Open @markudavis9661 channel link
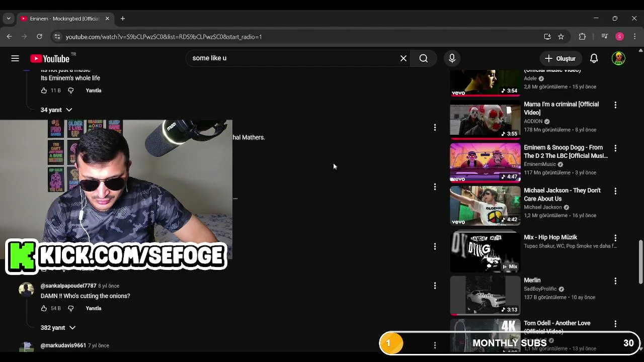Image resolution: width=644 pixels, height=362 pixels. pyautogui.click(x=63, y=345)
